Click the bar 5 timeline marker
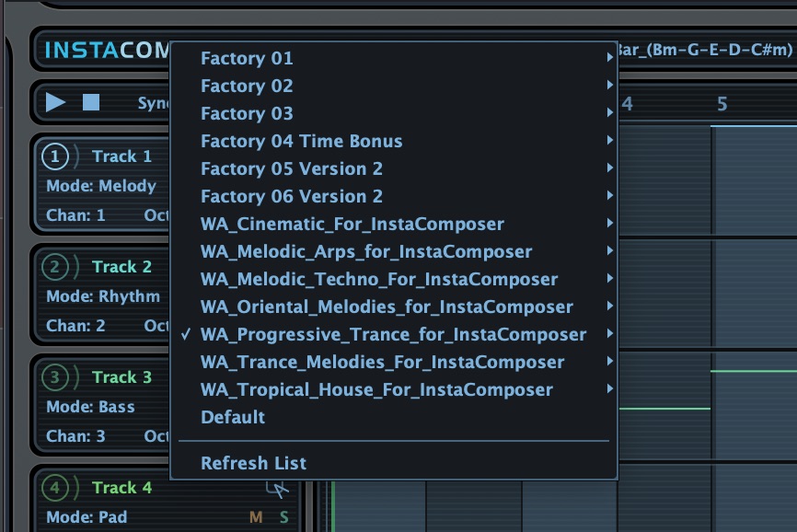Viewport: 797px width, 532px height. 722,104
